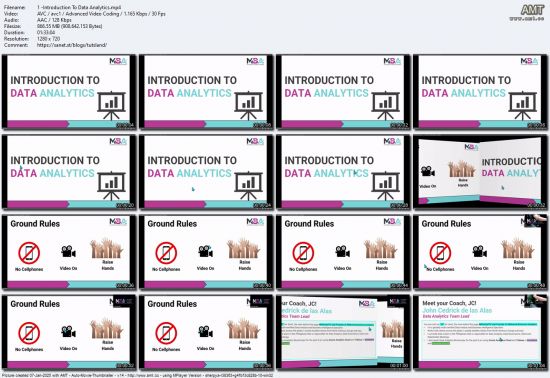Open the third thumbnail in the top row
Viewport: 550px width, 378px height.
click(343, 92)
